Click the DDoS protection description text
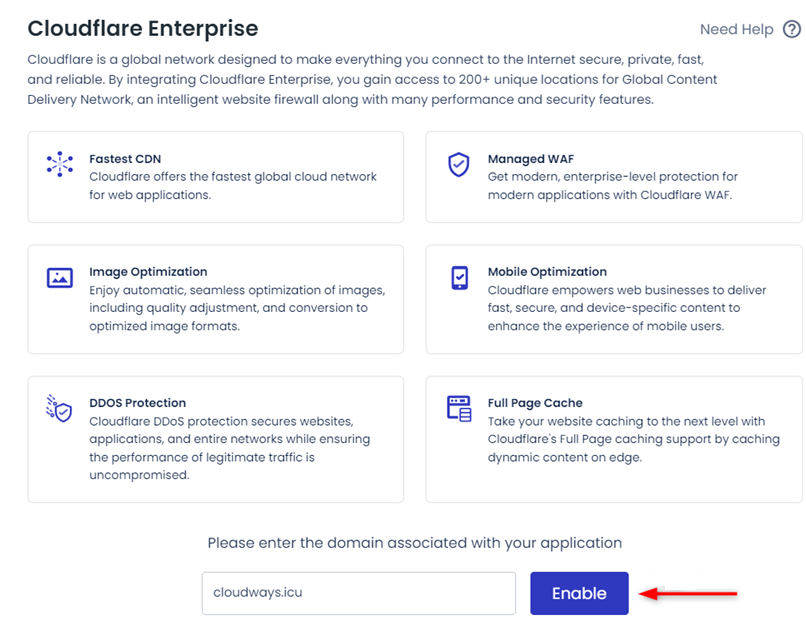The image size is (806, 621). click(230, 448)
